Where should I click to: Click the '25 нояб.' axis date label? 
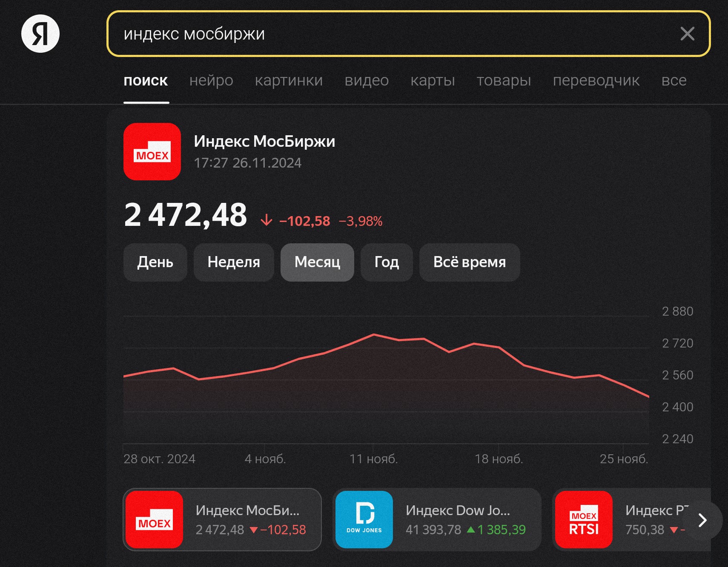[x=624, y=459]
